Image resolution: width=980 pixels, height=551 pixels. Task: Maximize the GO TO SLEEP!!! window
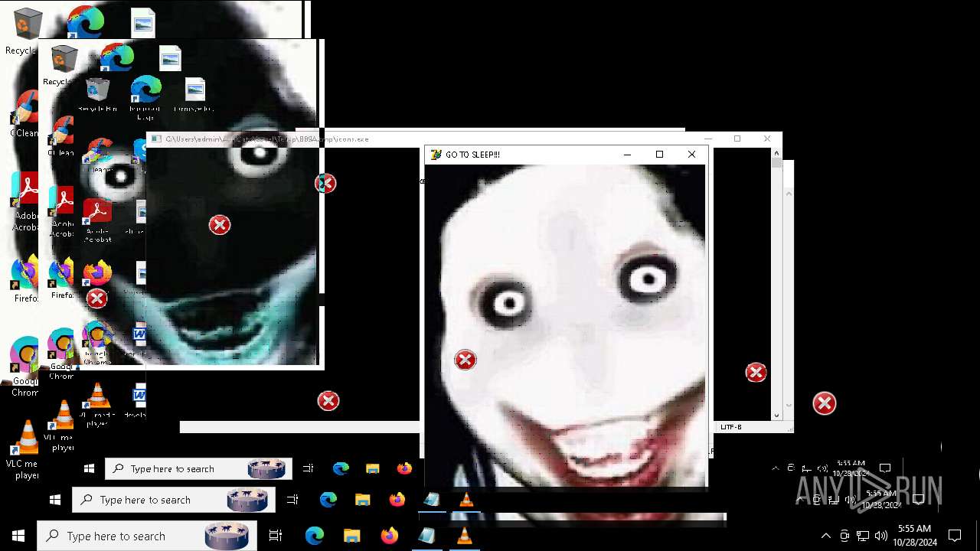[x=659, y=155]
